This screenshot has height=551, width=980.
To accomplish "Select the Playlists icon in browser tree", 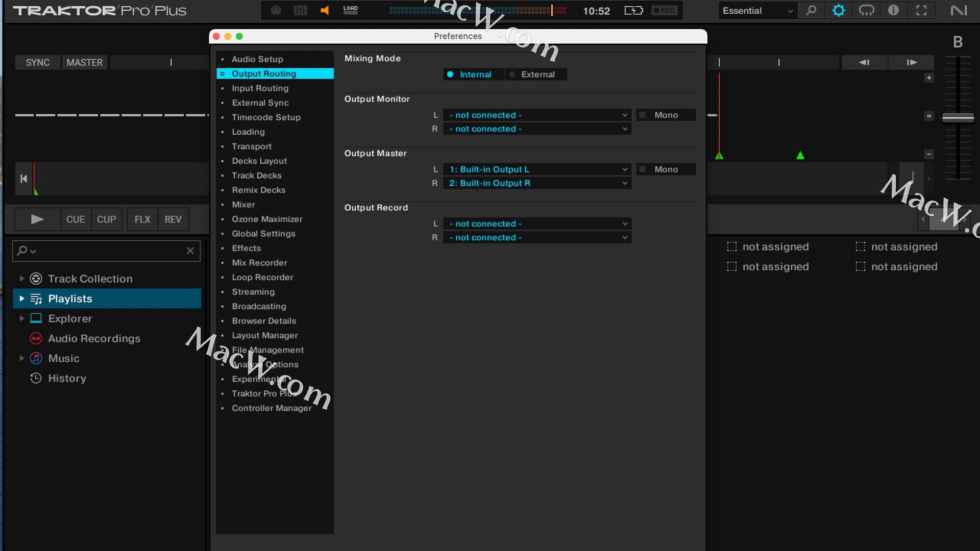I will click(x=36, y=298).
